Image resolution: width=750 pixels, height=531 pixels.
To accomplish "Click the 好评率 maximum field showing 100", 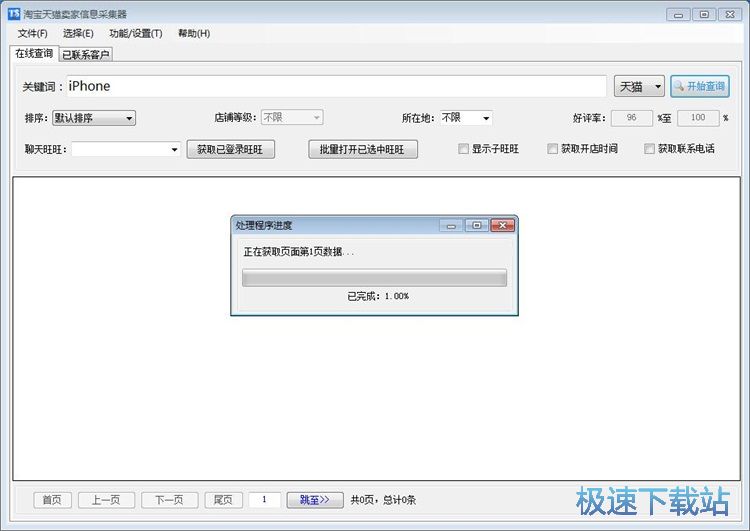I will point(698,118).
